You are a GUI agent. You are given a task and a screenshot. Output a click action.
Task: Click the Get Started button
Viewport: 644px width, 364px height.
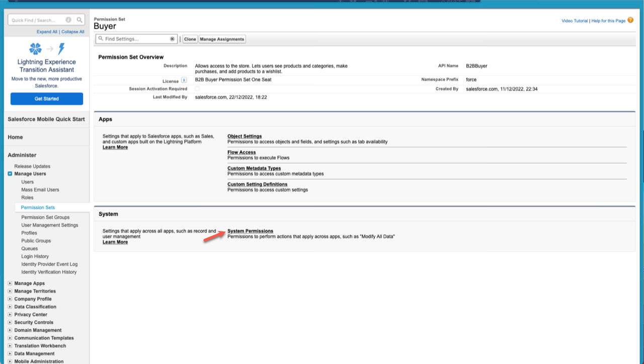[47, 99]
